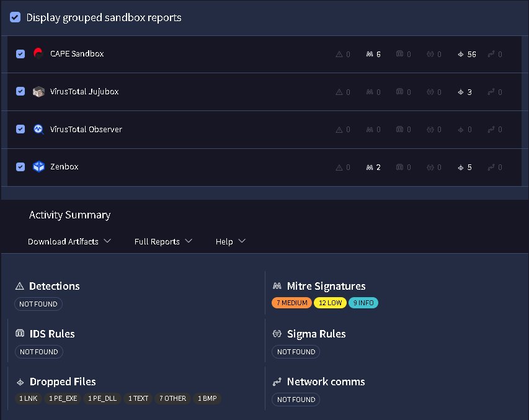529x420 pixels.
Task: Click CAPE Sandbox Sigma rules icon
Action: point(430,54)
